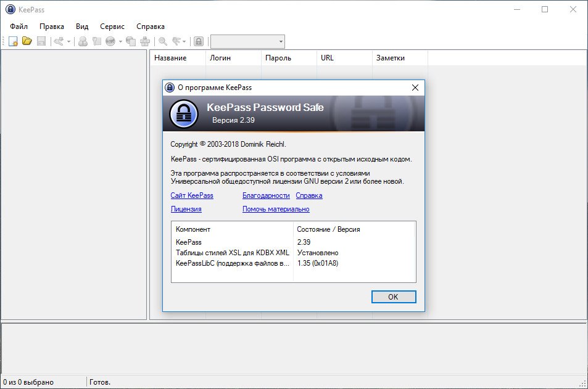Expand the Show Entries arrow in the toolbar
The height and width of the screenshot is (389, 588).
184,41
